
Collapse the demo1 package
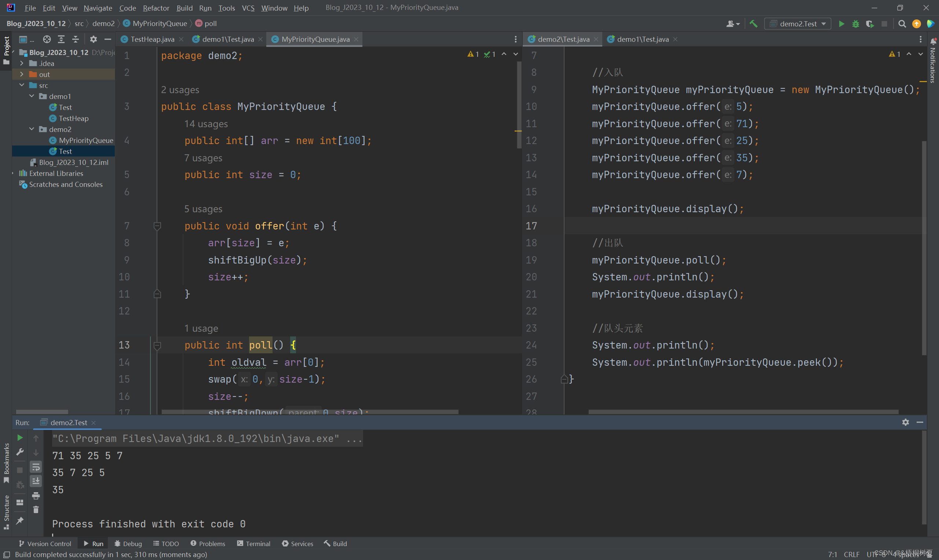pyautogui.click(x=32, y=96)
